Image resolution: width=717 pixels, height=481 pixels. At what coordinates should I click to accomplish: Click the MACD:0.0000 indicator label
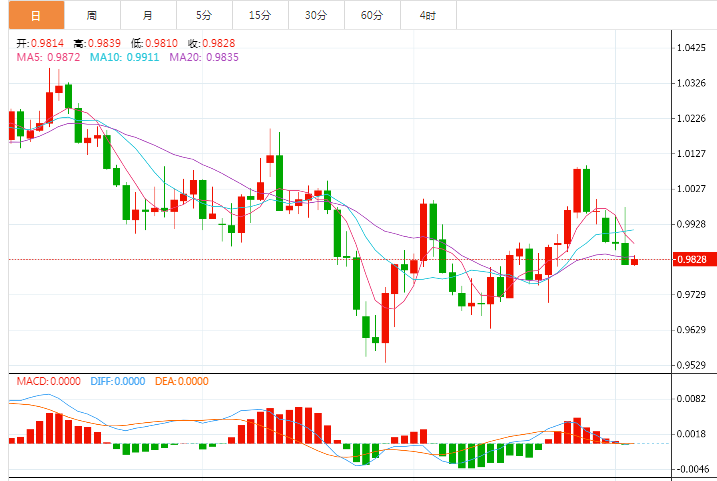point(48,381)
